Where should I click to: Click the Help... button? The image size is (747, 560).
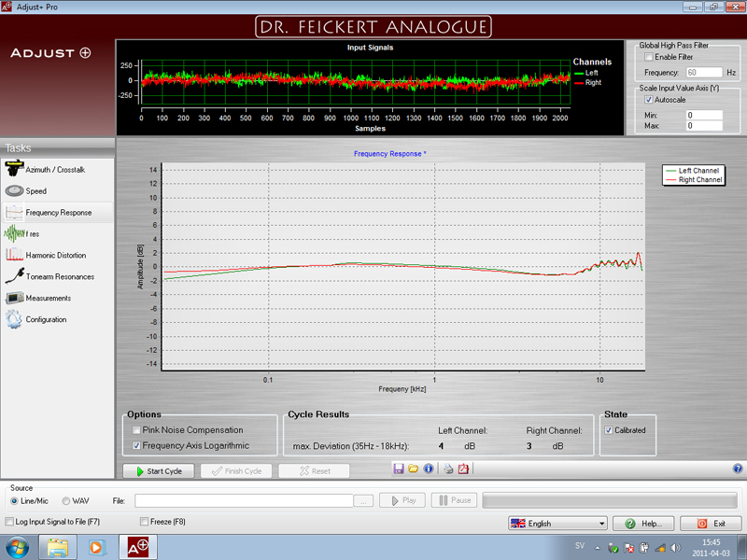click(x=643, y=524)
